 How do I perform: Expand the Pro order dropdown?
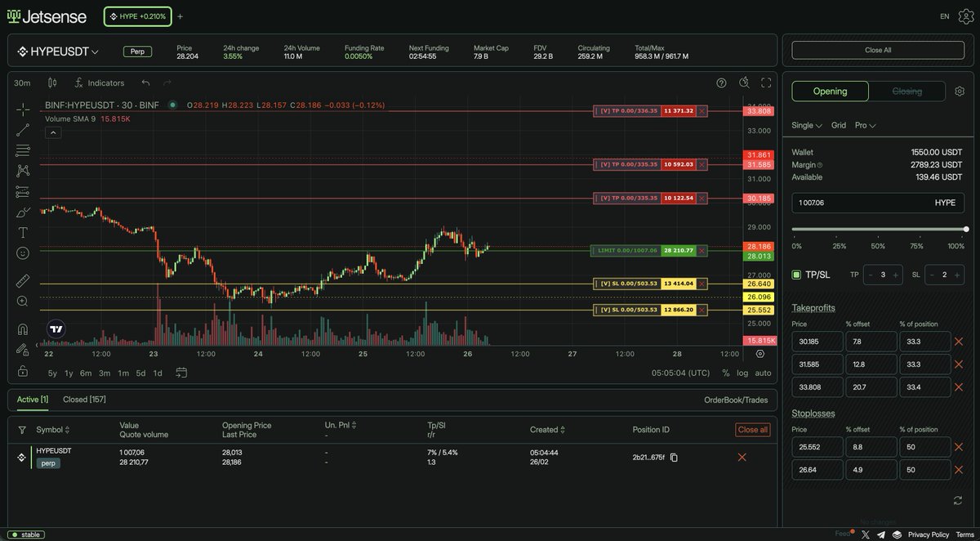865,126
